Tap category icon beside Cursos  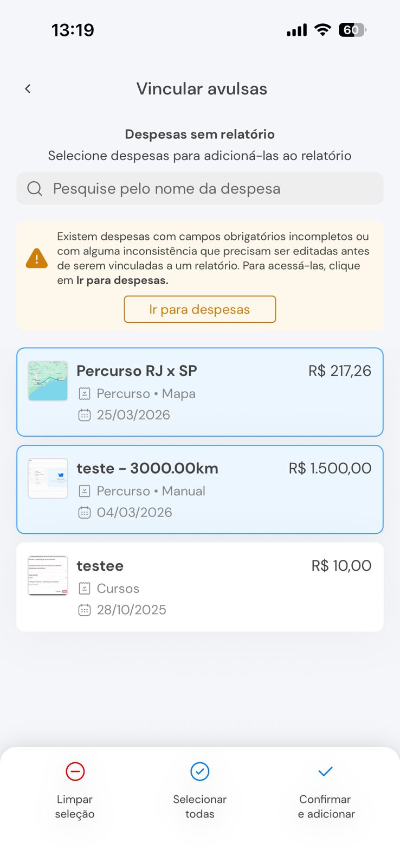coord(85,588)
